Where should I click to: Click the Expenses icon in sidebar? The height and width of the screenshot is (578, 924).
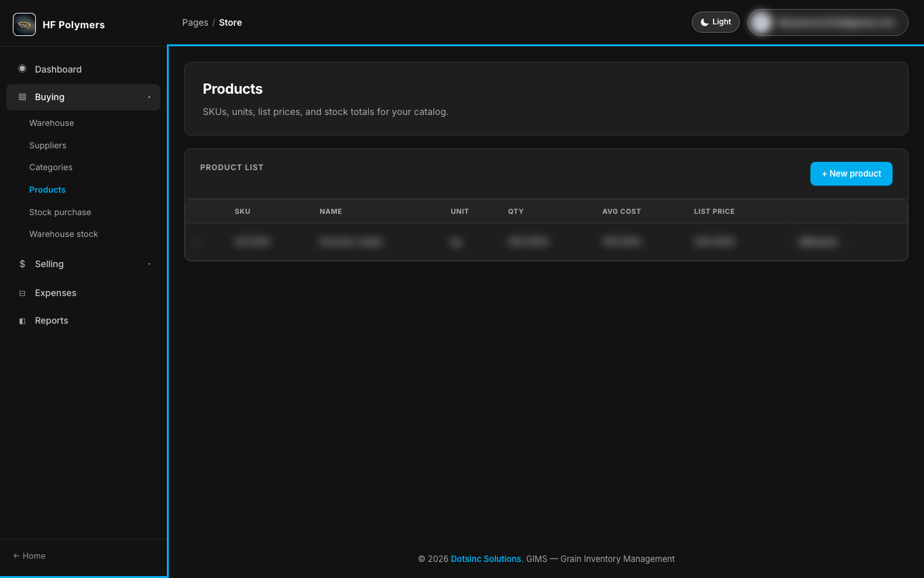(22, 293)
